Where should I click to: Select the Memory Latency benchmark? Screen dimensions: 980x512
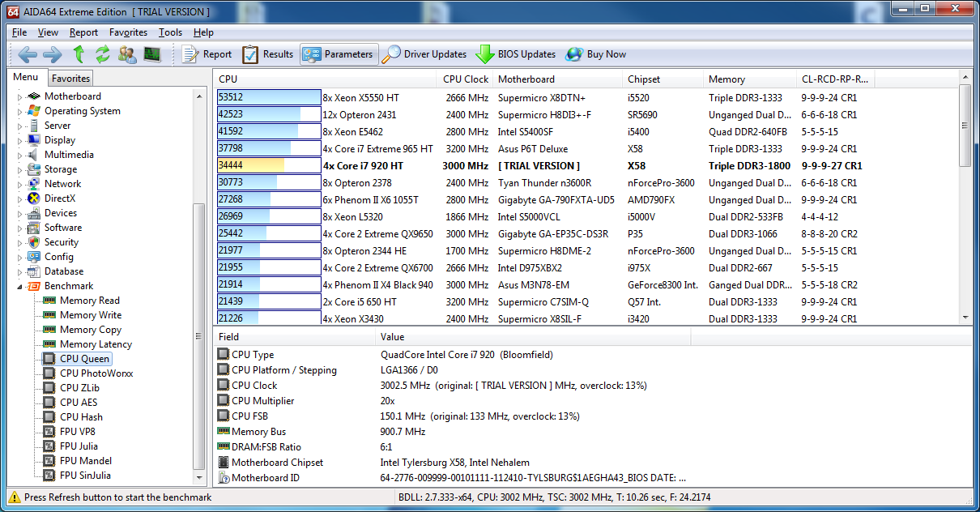click(x=96, y=344)
